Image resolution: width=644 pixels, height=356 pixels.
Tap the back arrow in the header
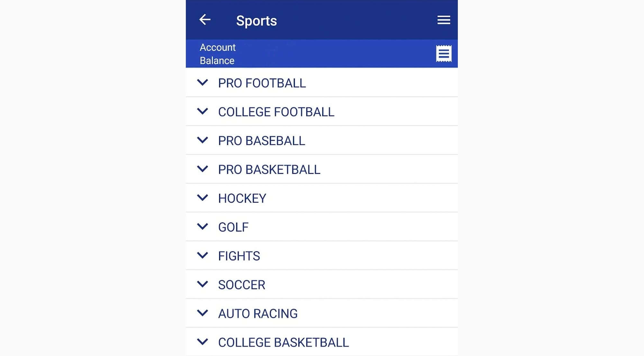[205, 20]
